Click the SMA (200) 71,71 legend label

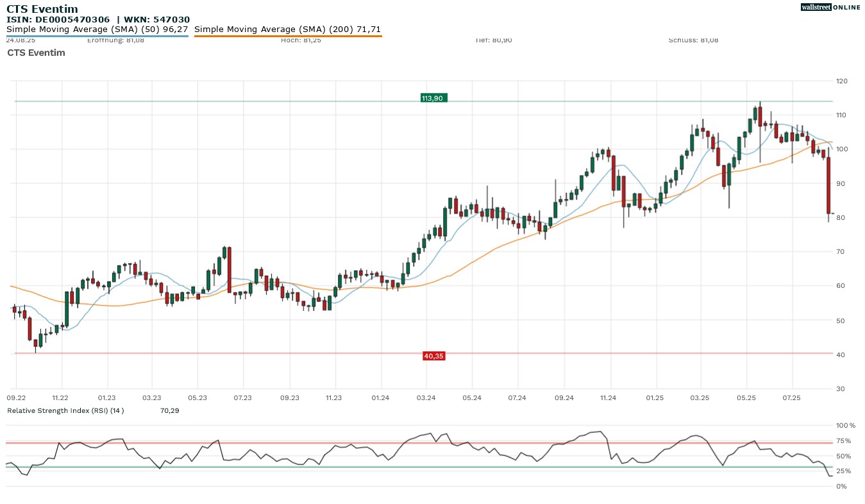(x=287, y=29)
